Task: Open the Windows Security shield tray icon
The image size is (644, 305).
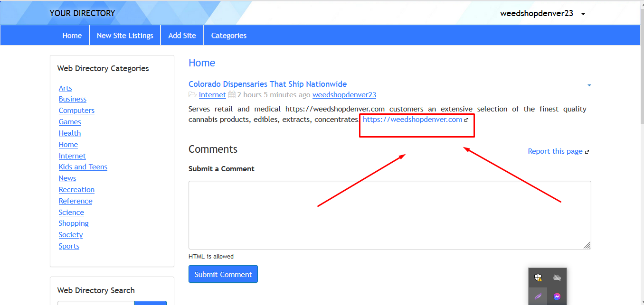Action: click(538, 277)
